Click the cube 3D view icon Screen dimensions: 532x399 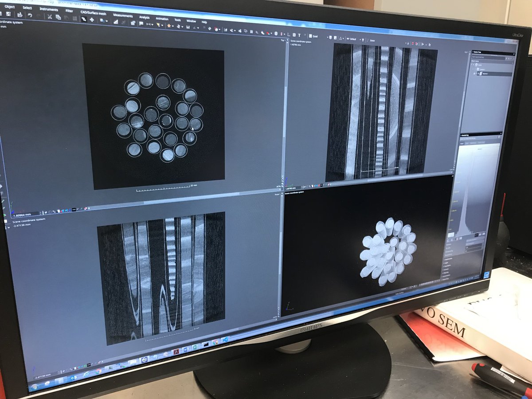pyautogui.click(x=276, y=34)
